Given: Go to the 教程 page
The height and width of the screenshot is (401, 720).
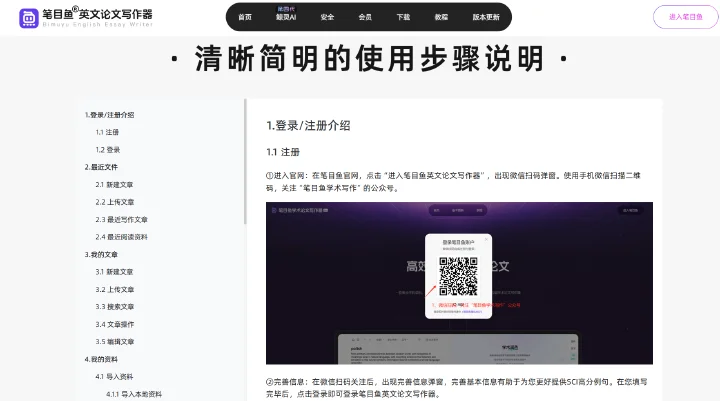Looking at the screenshot, I should [441, 17].
